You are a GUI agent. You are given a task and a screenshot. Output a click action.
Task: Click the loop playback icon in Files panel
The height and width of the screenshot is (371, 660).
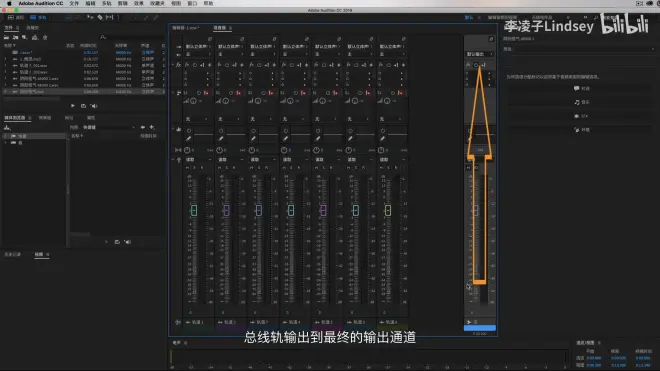(x=83, y=106)
